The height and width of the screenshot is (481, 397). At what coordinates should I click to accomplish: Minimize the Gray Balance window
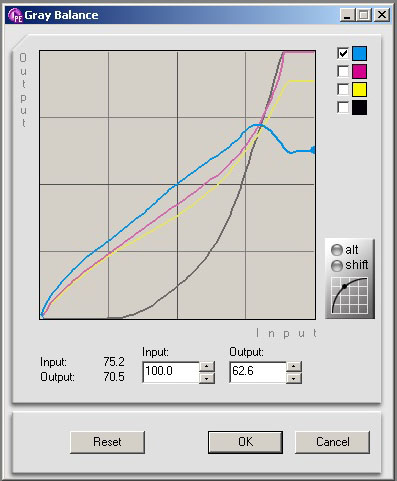(x=347, y=15)
